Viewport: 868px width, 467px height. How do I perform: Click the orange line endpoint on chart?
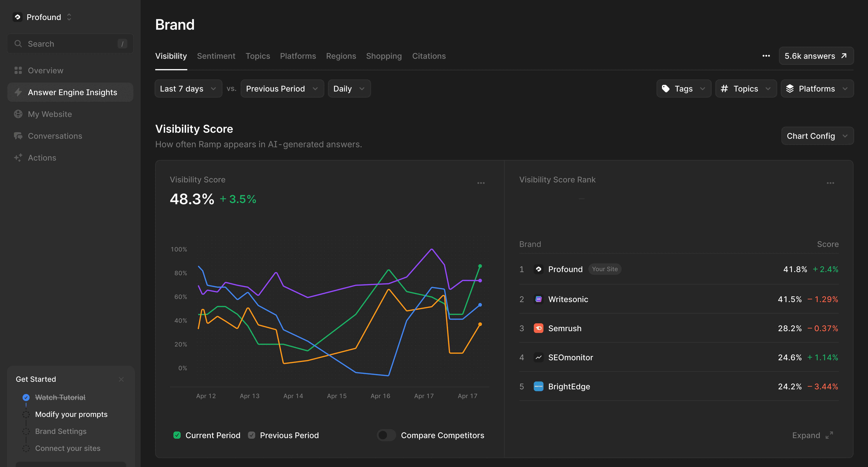480,324
